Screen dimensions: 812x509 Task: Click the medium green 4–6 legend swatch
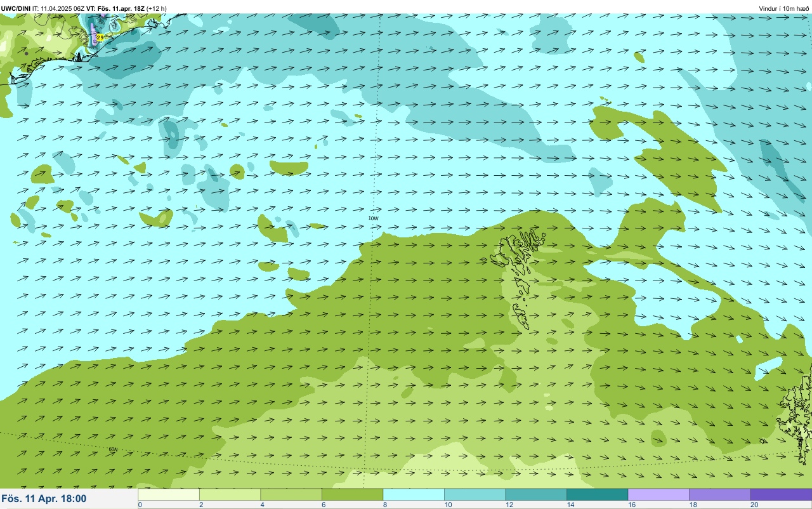tap(291, 494)
